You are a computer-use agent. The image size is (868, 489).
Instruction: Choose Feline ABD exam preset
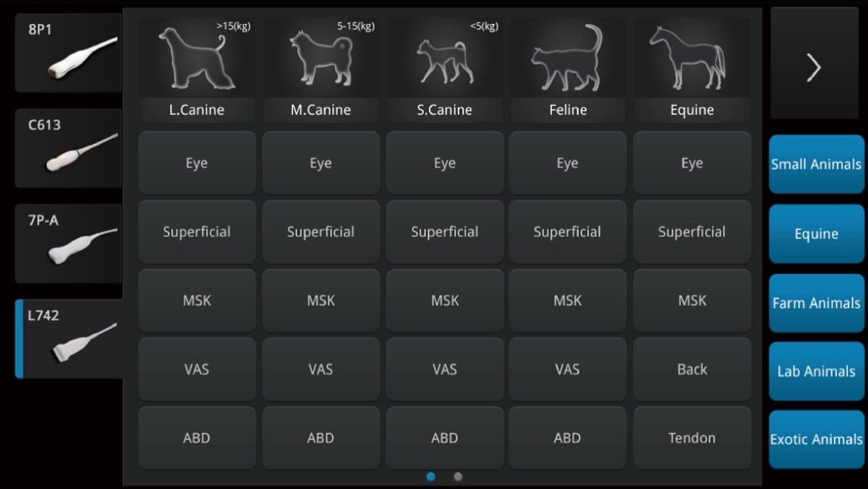click(x=567, y=438)
